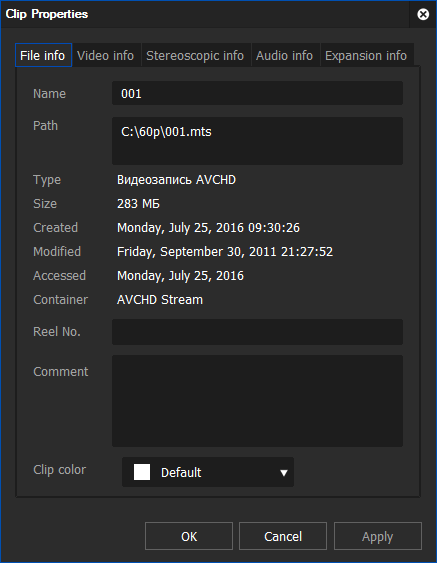Open the Video info tab

coord(106,56)
